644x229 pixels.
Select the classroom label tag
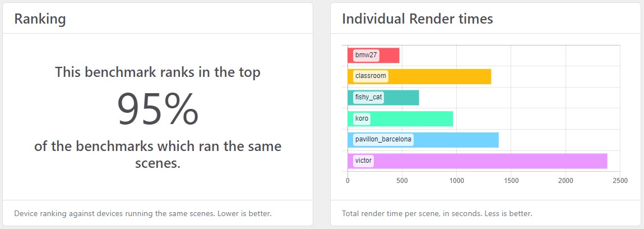pyautogui.click(x=370, y=76)
